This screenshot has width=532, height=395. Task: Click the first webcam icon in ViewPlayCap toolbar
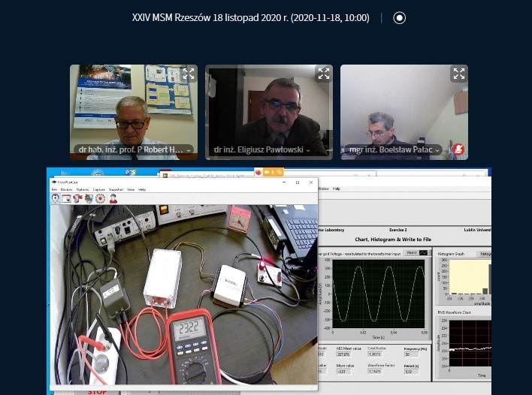point(56,198)
